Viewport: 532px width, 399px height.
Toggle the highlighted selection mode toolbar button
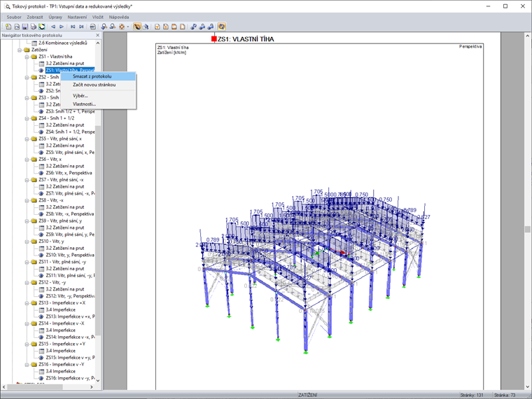pos(137,27)
